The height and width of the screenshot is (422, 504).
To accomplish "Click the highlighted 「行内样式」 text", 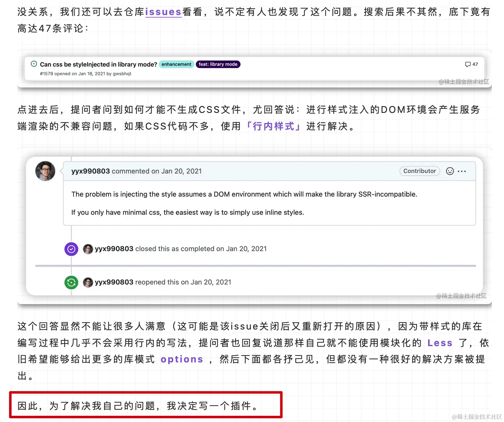I will [x=274, y=126].
